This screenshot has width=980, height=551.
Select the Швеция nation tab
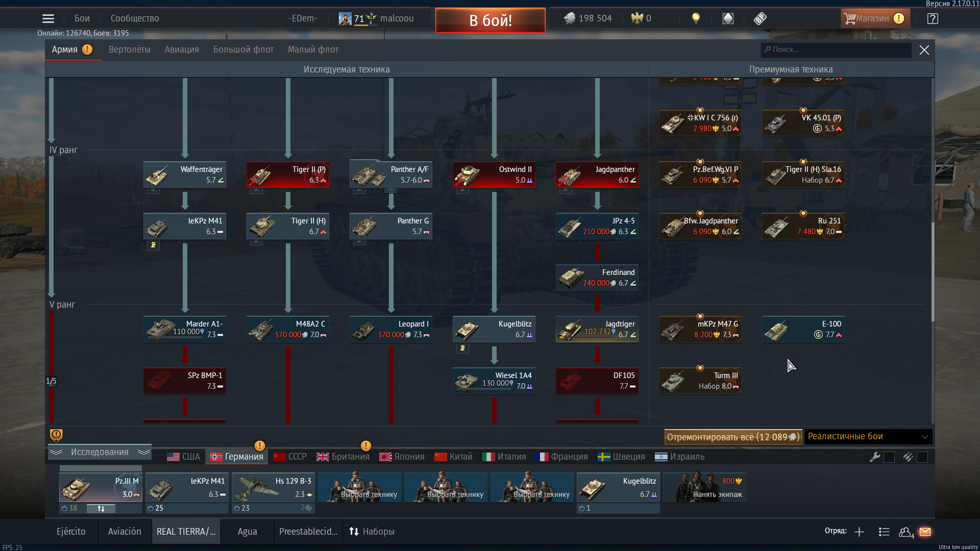[x=621, y=457]
